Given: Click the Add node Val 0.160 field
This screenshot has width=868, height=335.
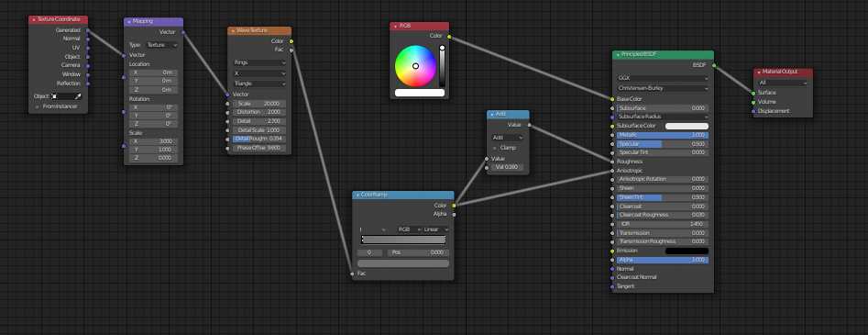Looking at the screenshot, I should coord(508,167).
